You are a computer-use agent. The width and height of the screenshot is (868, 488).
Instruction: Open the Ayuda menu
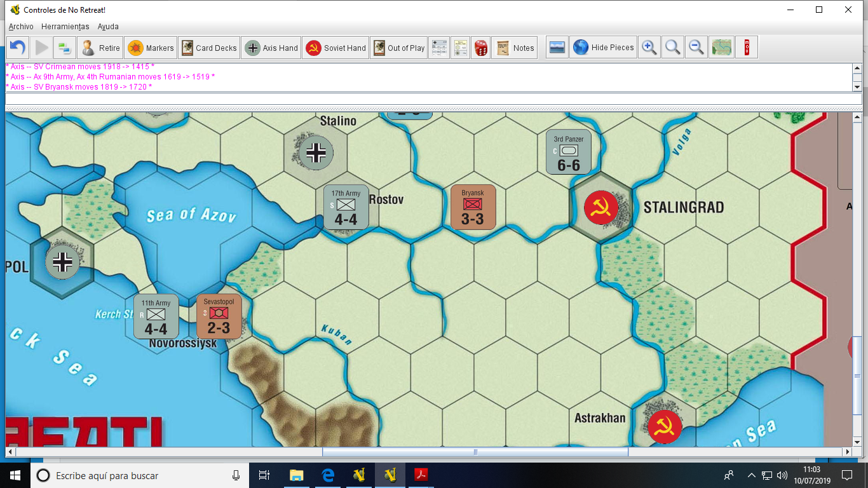click(108, 27)
